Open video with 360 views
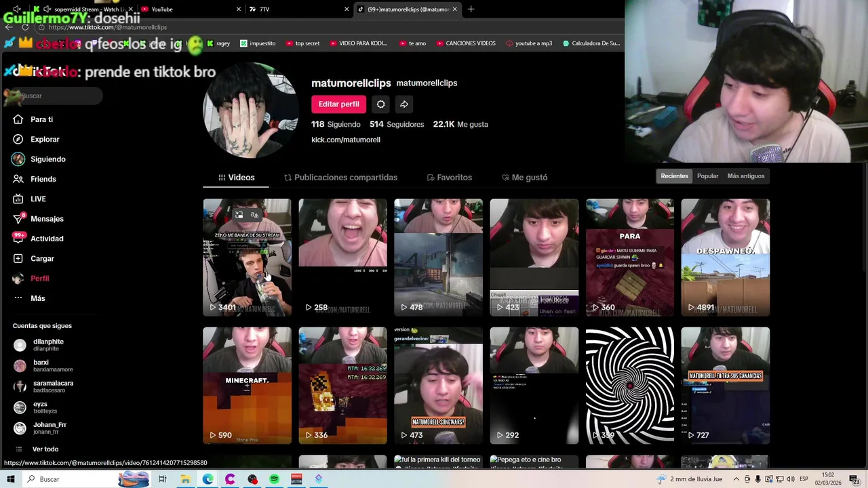 [x=630, y=258]
